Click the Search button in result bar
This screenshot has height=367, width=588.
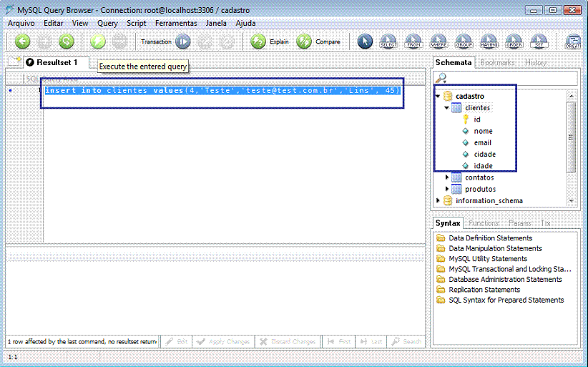(406, 341)
